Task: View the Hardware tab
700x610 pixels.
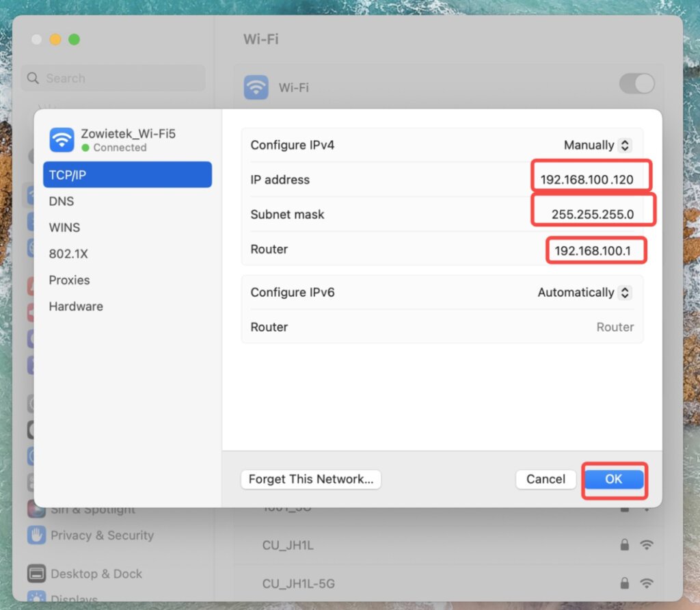Action: click(75, 306)
